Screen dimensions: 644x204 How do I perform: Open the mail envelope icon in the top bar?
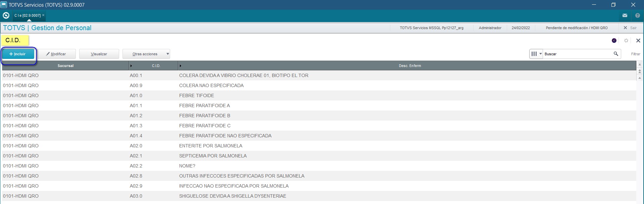(x=625, y=15)
